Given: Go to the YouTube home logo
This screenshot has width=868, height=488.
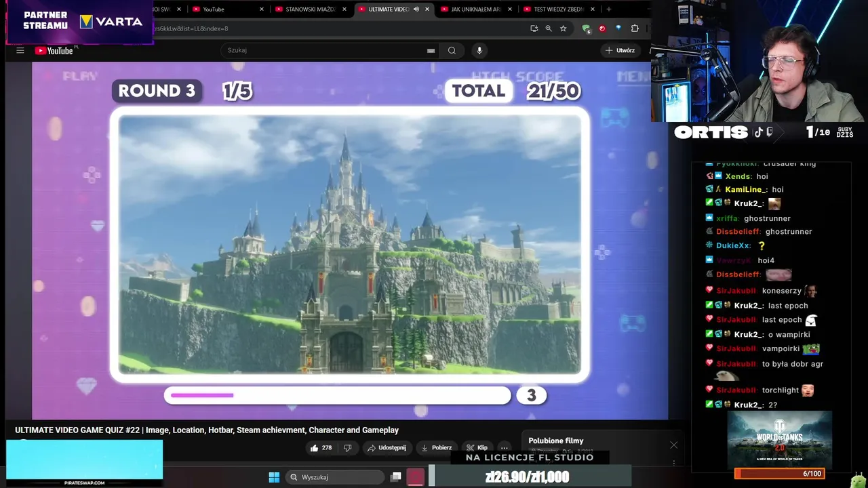Looking at the screenshot, I should click(x=54, y=50).
